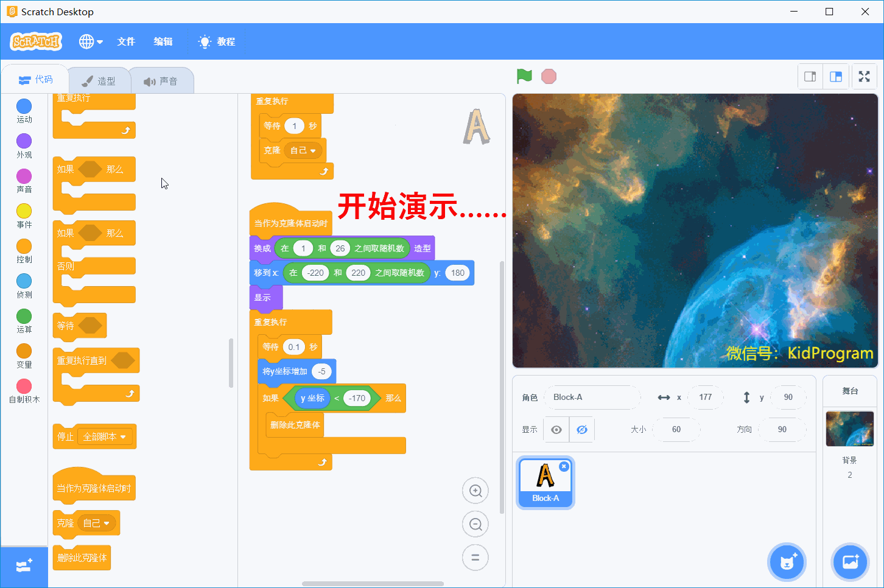Click the sprite x position field

pyautogui.click(x=706, y=397)
